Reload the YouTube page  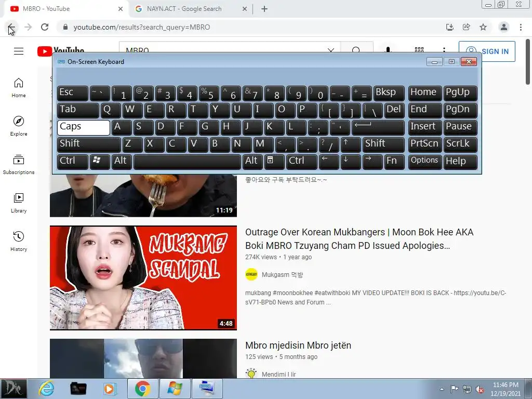(45, 27)
